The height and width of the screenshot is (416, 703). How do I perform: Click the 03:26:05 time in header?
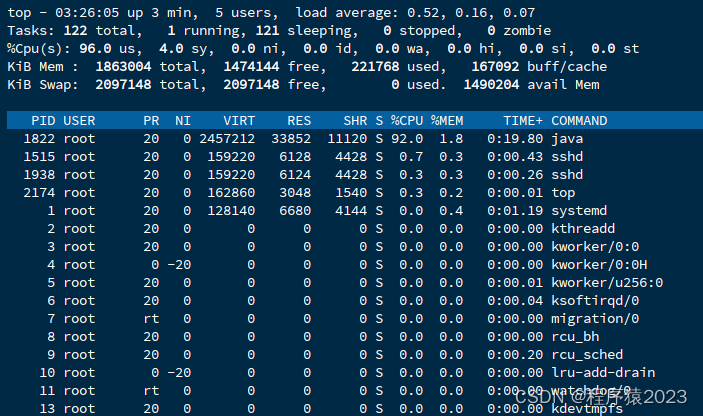tap(87, 13)
